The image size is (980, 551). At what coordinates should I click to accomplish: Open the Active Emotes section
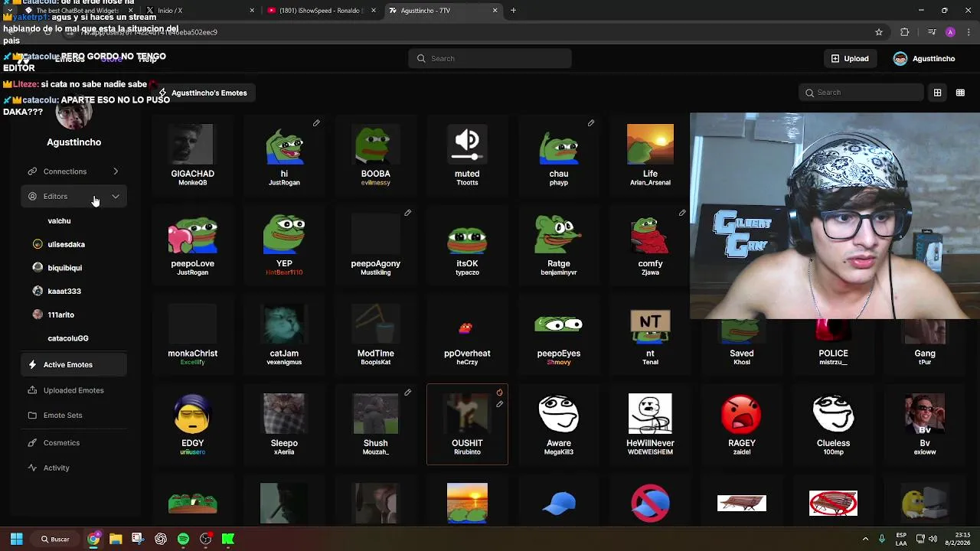(73, 365)
